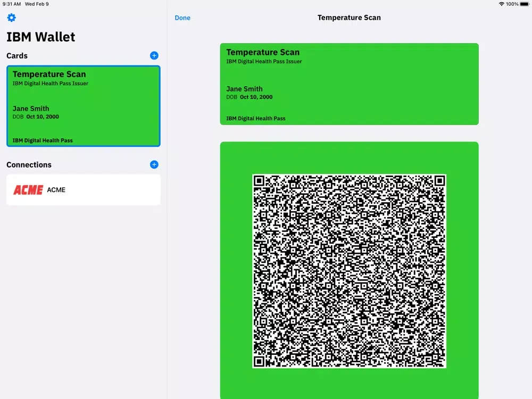Tap 'Oct 10, 2000' on the detail card
The height and width of the screenshot is (399, 532).
[x=256, y=97]
